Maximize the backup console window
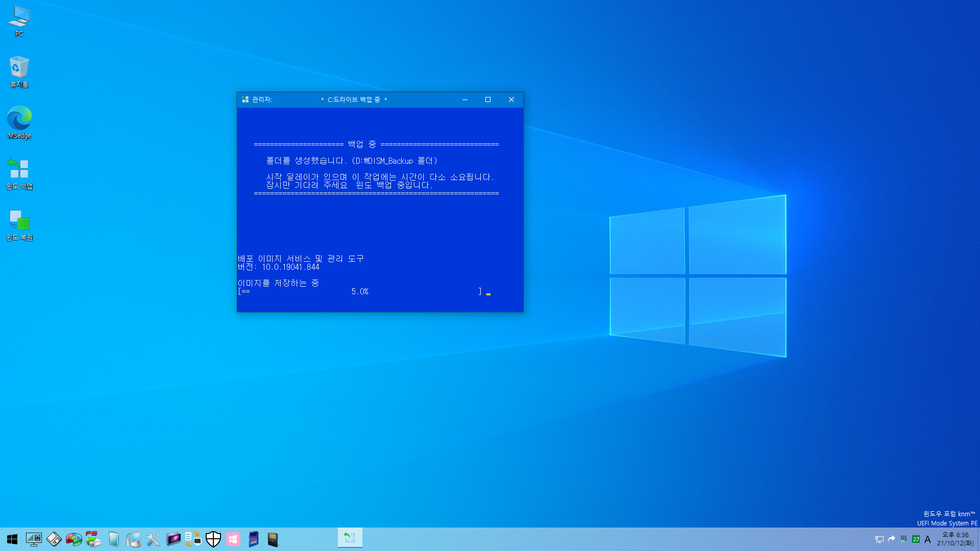Image resolution: width=980 pixels, height=551 pixels. click(488, 99)
